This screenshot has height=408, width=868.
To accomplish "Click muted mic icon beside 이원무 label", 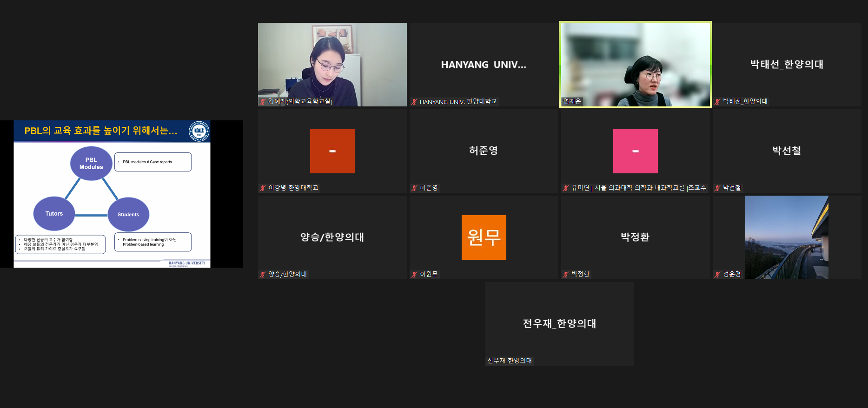I will 414,274.
